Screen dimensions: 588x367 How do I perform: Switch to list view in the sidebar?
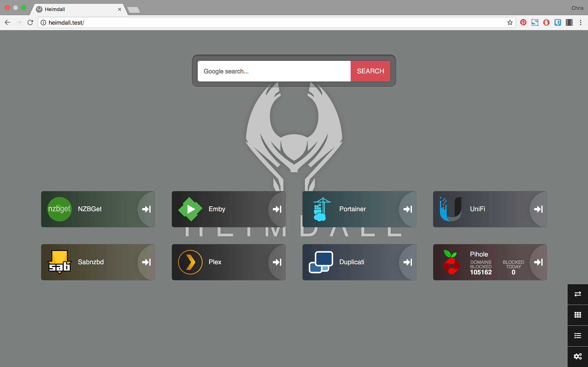578,335
